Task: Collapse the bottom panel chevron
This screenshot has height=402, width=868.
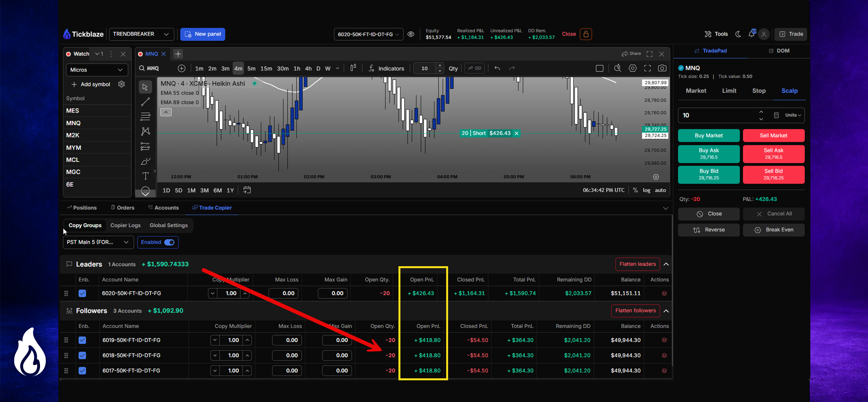Action: (666, 208)
